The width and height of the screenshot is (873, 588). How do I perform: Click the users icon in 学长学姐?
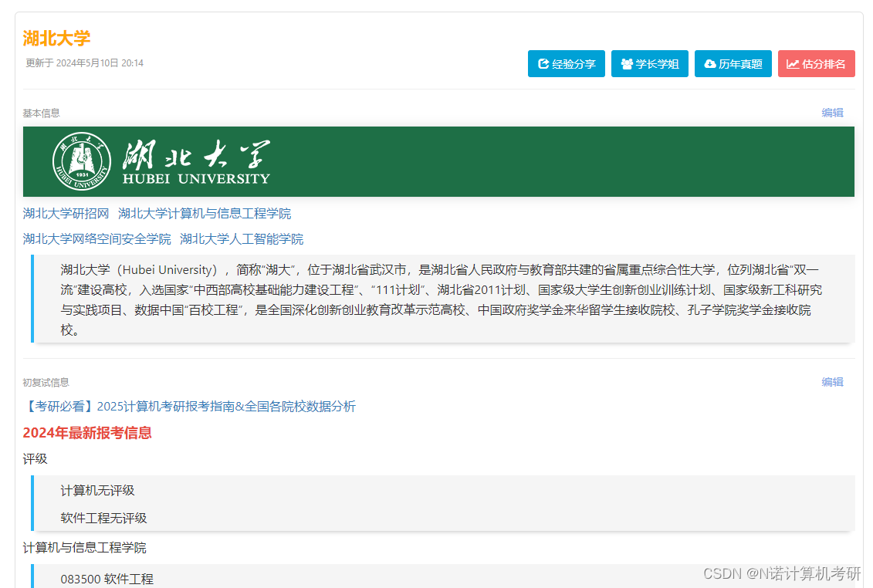pos(627,64)
